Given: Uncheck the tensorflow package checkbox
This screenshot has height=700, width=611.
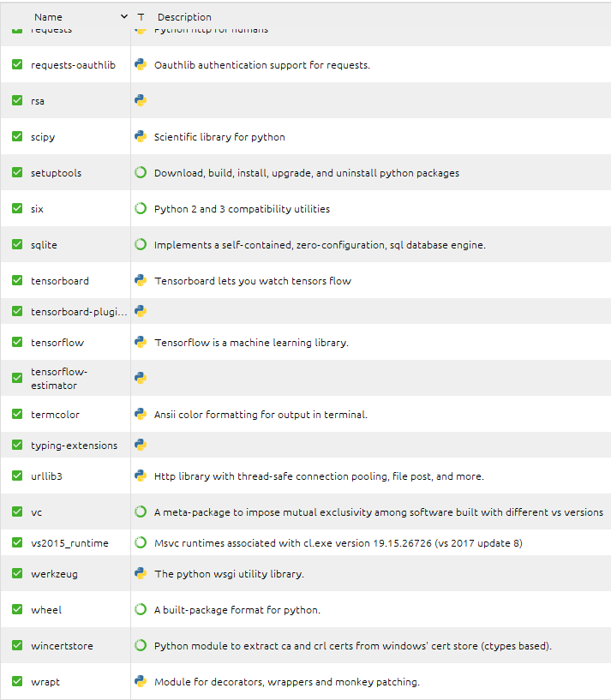Looking at the screenshot, I should pyautogui.click(x=17, y=342).
